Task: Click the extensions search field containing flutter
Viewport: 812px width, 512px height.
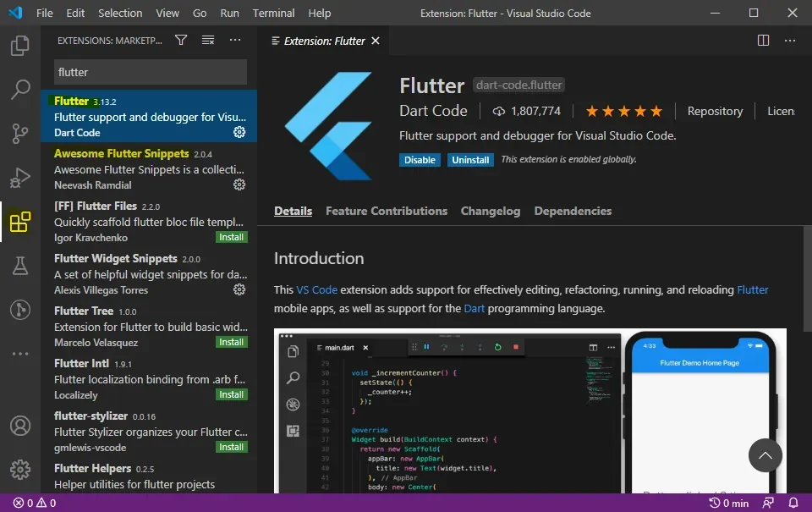Action: point(151,72)
